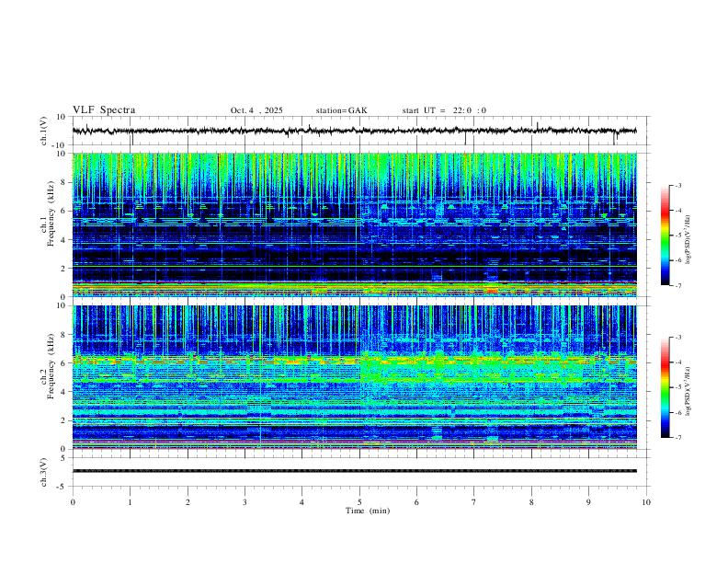Select the "station=GAK" header text
The width and height of the screenshot is (728, 563).
(341, 110)
